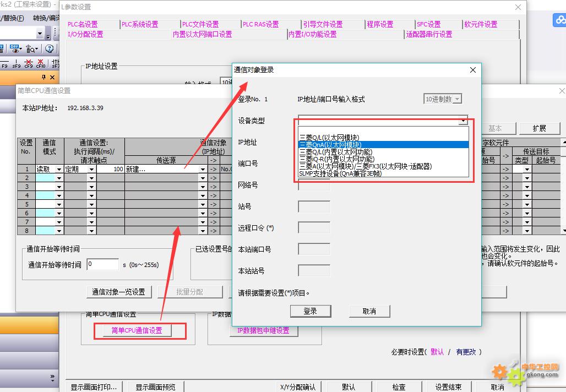Click the 登录 button
The height and width of the screenshot is (392, 566).
click(x=311, y=311)
